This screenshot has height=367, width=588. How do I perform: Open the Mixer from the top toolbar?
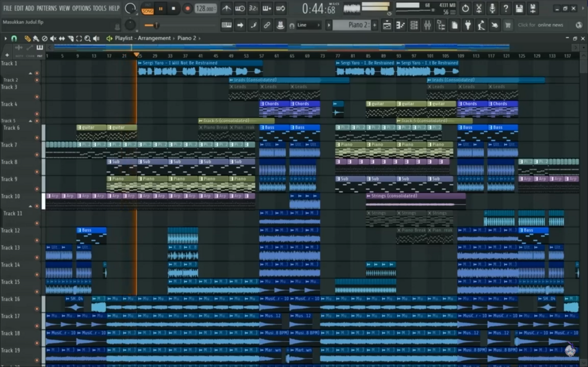tap(428, 25)
